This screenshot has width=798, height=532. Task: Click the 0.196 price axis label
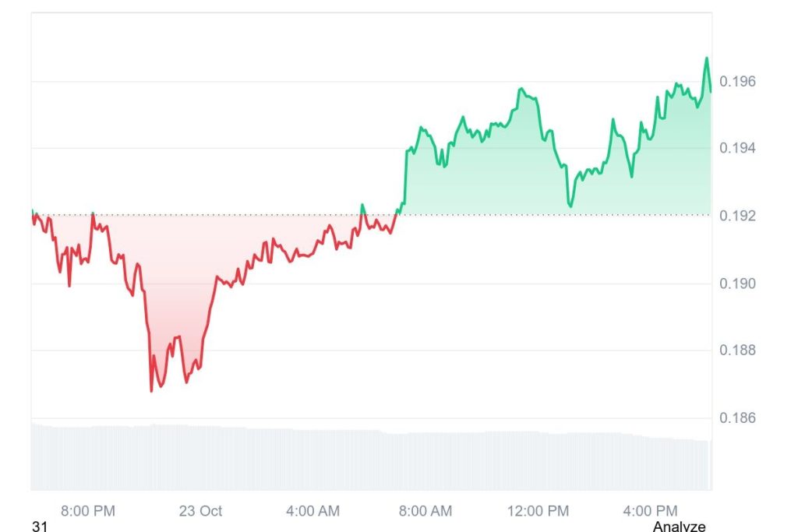736,82
